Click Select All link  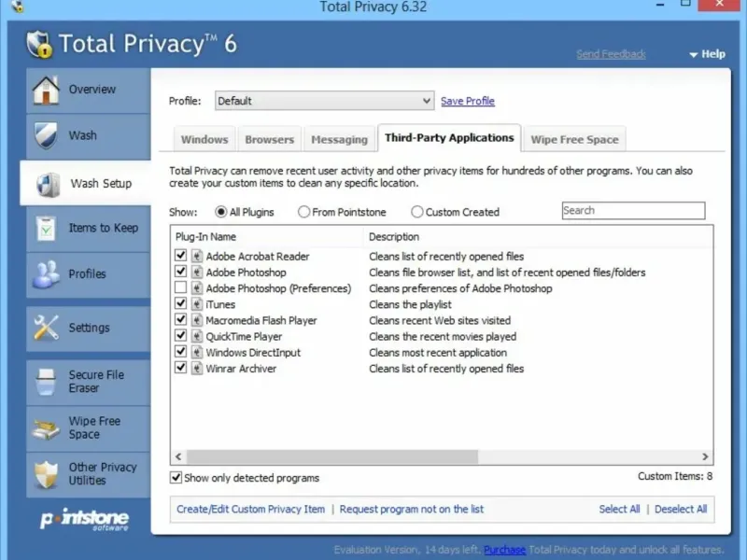[619, 509]
